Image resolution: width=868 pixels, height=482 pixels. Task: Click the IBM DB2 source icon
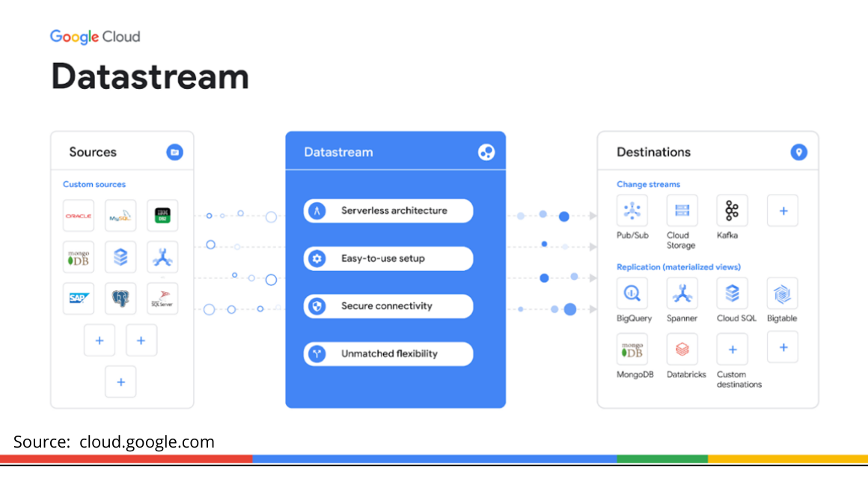[x=162, y=216]
